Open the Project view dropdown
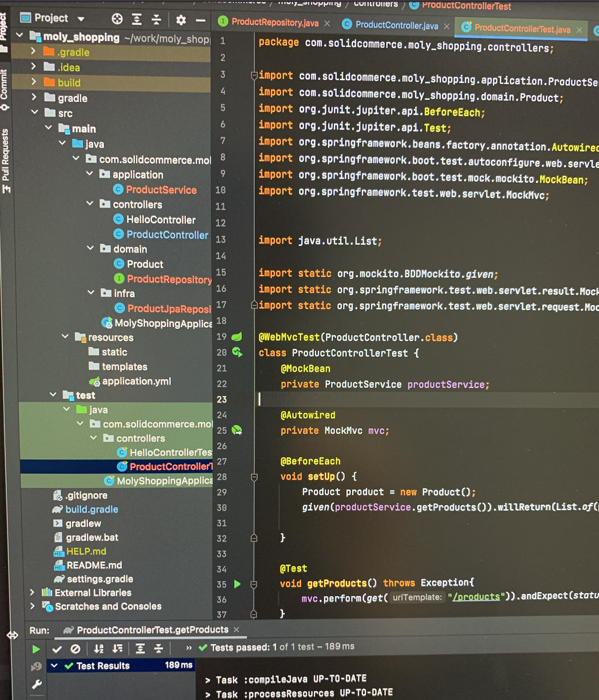 [x=81, y=19]
